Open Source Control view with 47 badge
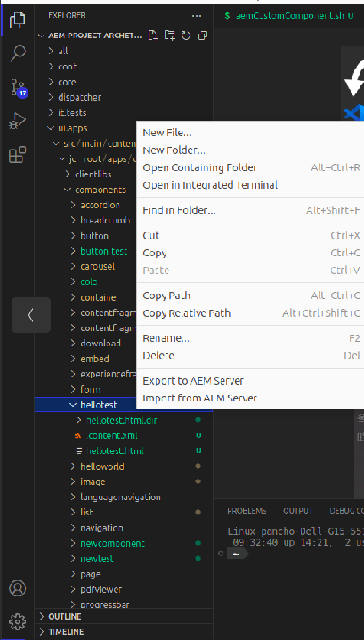This screenshot has width=364, height=640. pos(19,87)
